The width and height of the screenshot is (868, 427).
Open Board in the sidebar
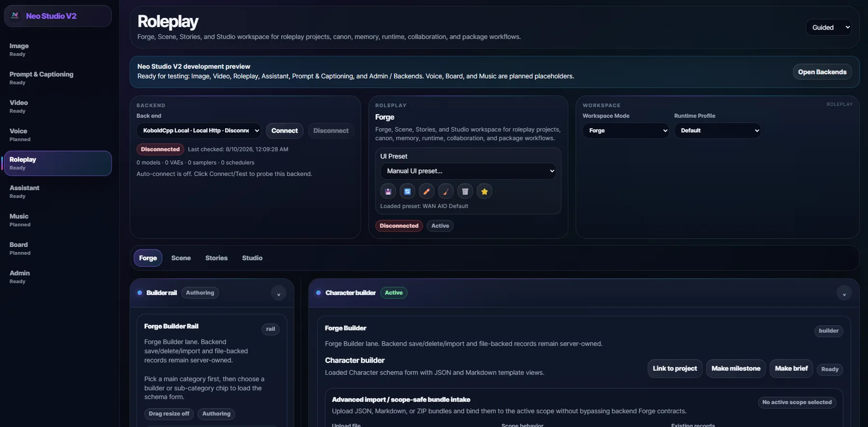pyautogui.click(x=58, y=249)
